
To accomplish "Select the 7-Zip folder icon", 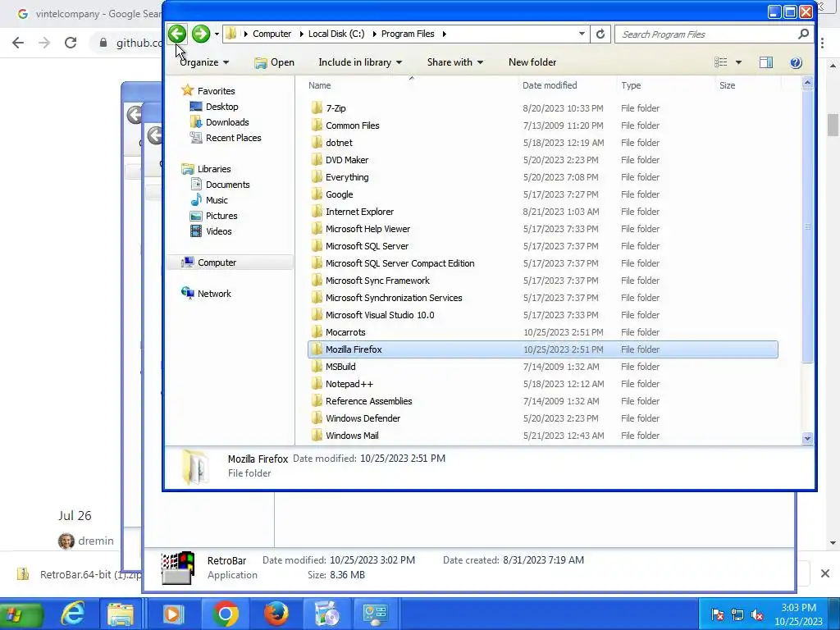I will click(x=317, y=108).
